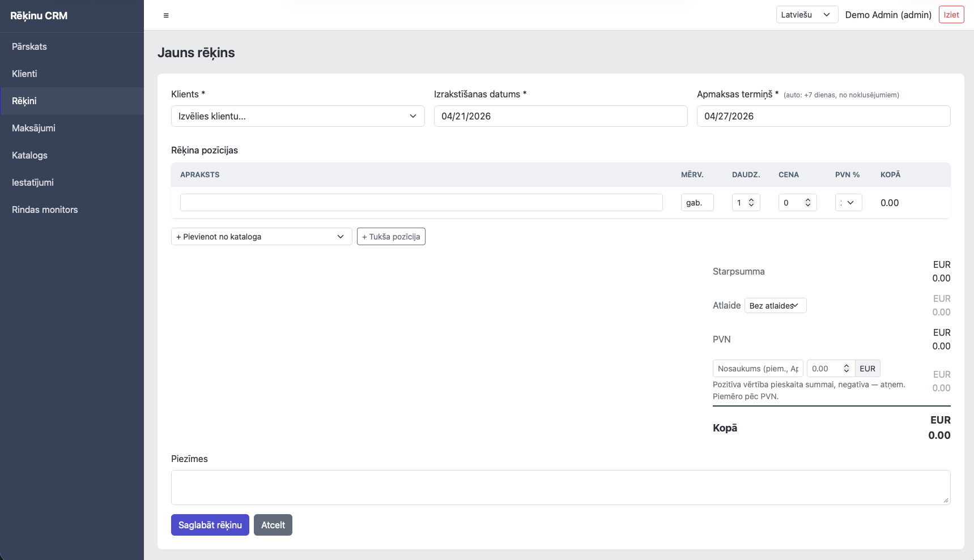The height and width of the screenshot is (560, 974).
Task: Open Iestatījumi settings page
Action: [x=33, y=182]
